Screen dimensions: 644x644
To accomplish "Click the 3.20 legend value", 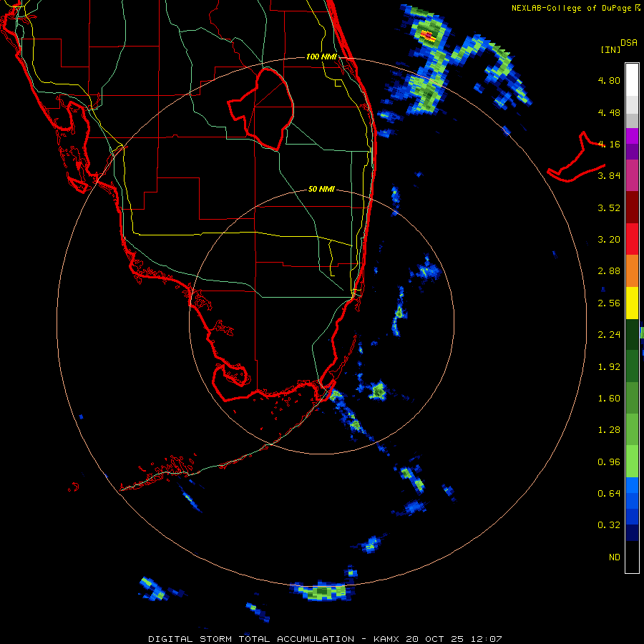I will (x=609, y=240).
